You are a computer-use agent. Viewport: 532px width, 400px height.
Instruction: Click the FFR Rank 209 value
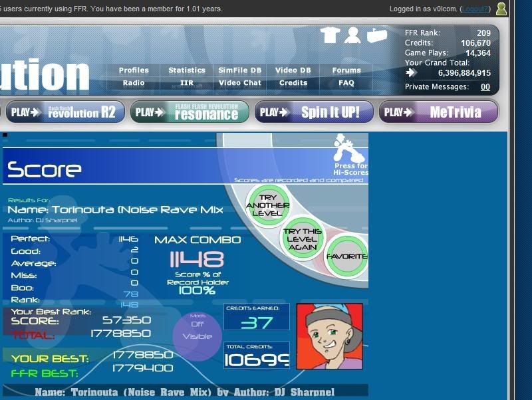click(483, 33)
